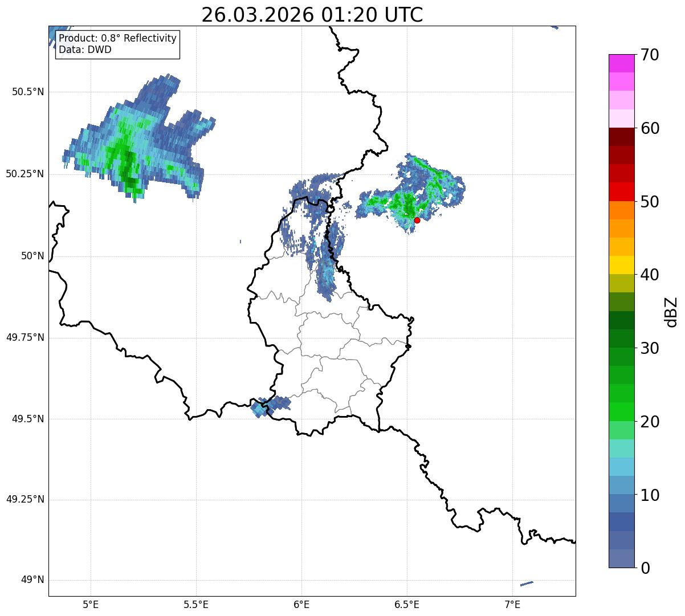Click the colorbar tick label 10
685x616 pixels.
650,495
